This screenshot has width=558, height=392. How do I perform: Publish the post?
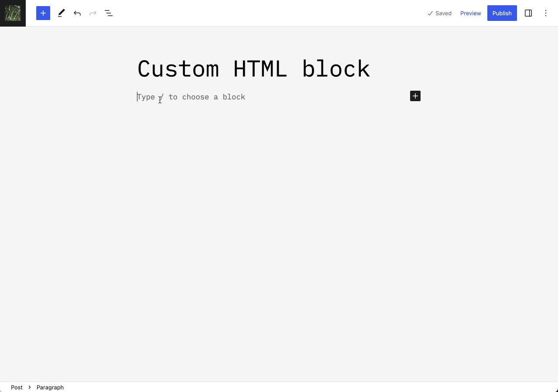(x=502, y=13)
